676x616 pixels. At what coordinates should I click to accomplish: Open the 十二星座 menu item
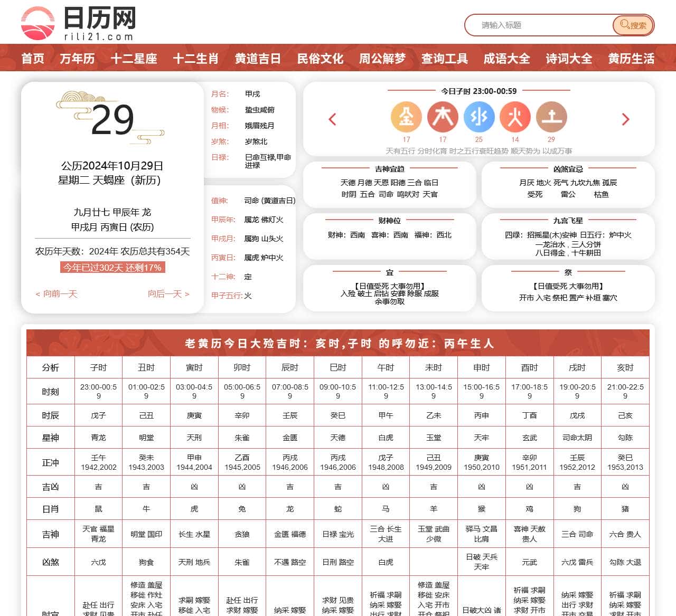[134, 58]
